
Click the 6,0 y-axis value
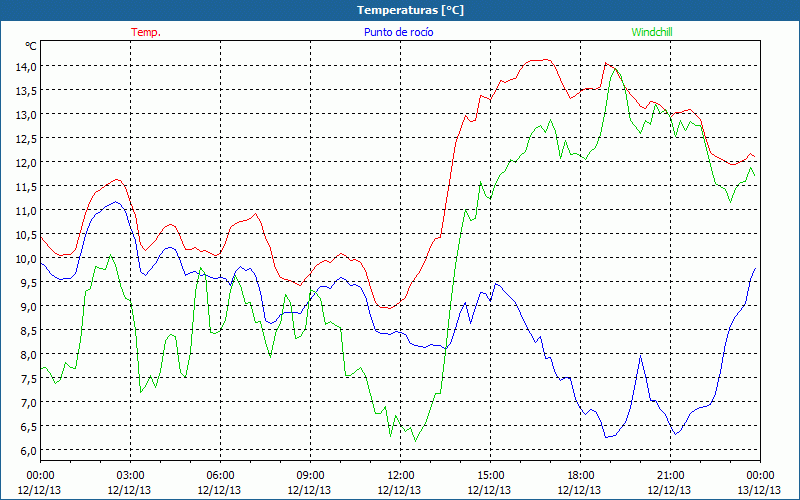click(x=28, y=450)
